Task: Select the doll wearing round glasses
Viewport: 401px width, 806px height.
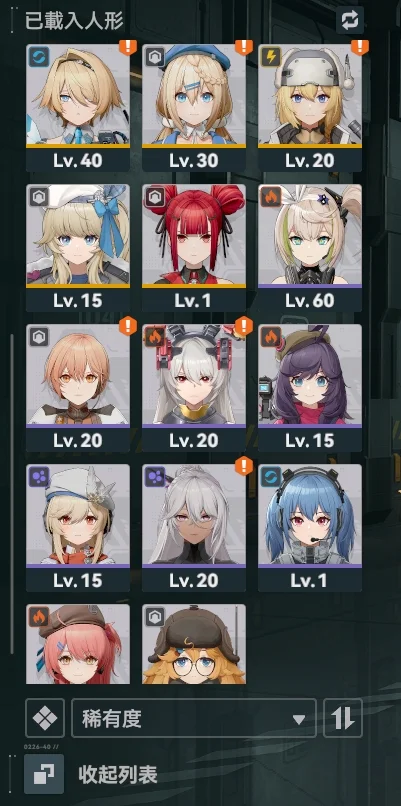Action: point(194,644)
